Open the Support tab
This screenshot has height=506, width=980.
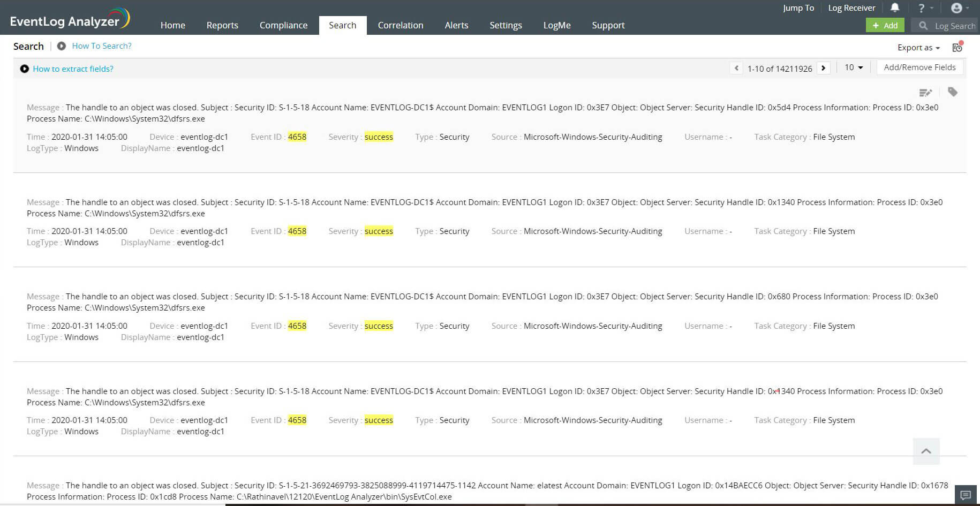point(608,25)
